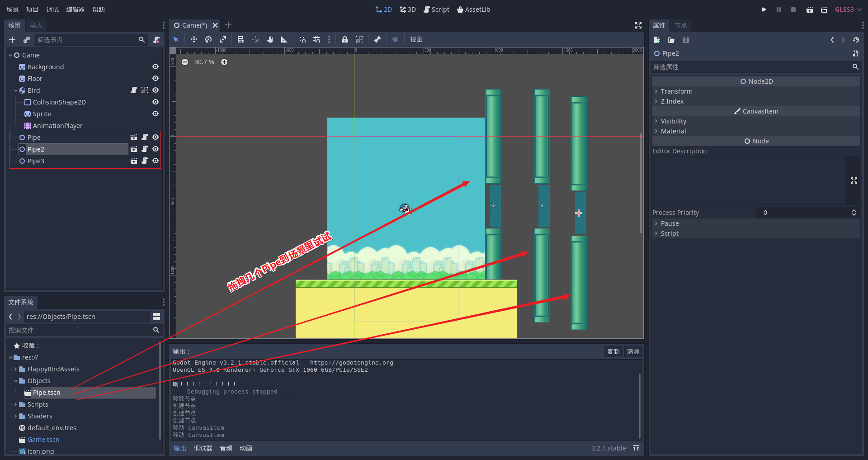
Task: Reset zoom via 30.7 % label
Action: 204,62
